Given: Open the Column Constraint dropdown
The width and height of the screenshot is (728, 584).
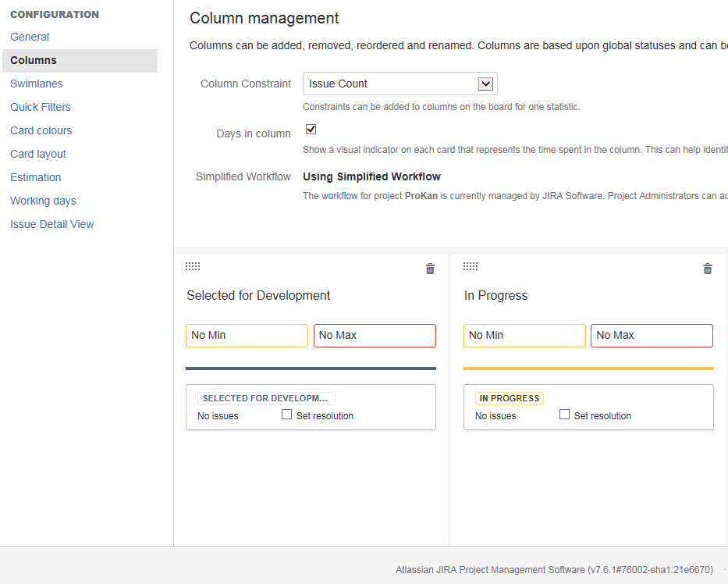Looking at the screenshot, I should (400, 84).
